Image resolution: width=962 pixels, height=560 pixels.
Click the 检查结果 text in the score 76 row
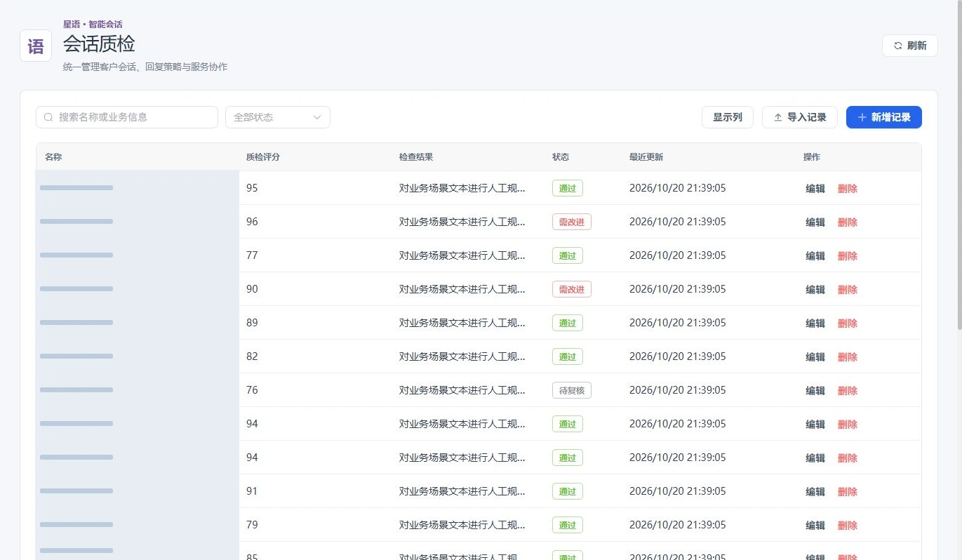pos(462,390)
